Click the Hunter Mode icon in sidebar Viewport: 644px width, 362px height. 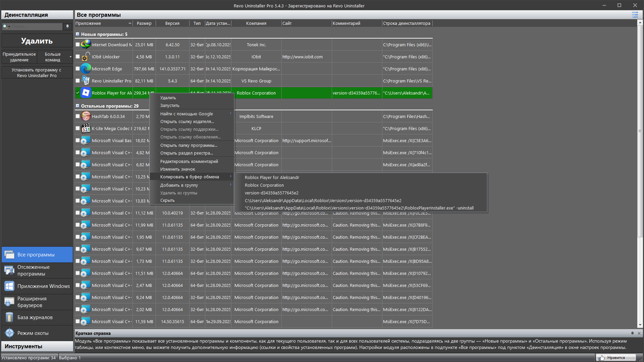(x=9, y=333)
